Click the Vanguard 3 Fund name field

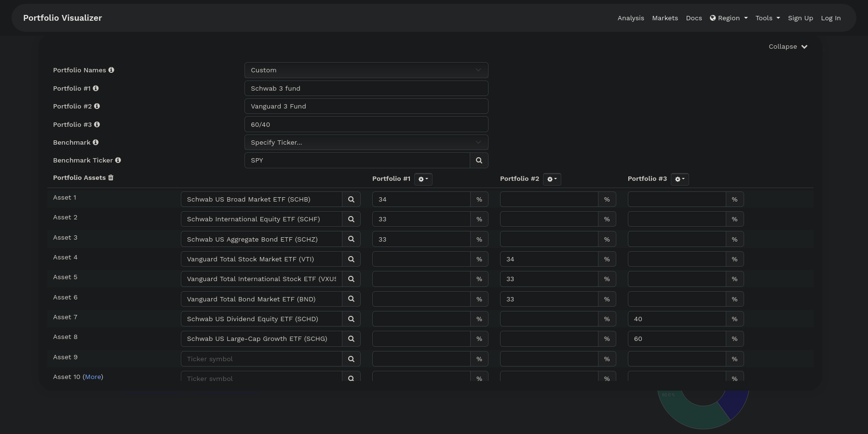pyautogui.click(x=366, y=106)
